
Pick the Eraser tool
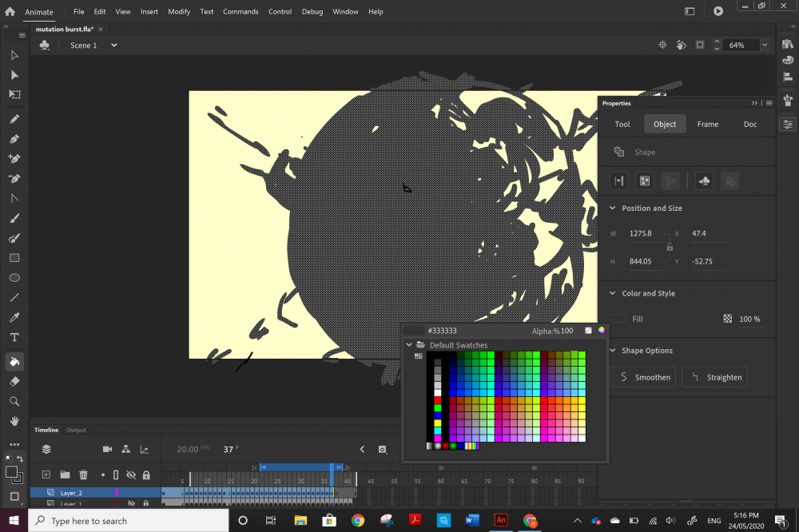point(14,382)
